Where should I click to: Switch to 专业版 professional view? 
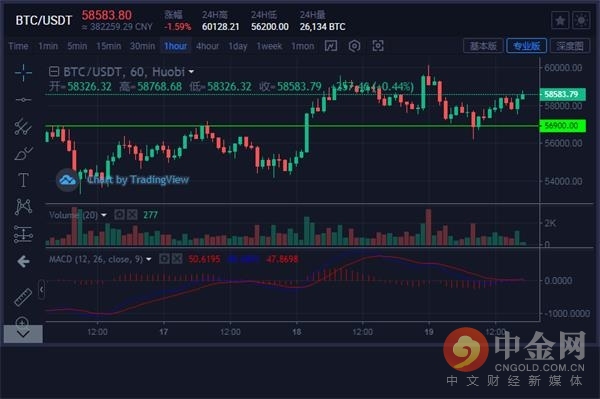527,46
